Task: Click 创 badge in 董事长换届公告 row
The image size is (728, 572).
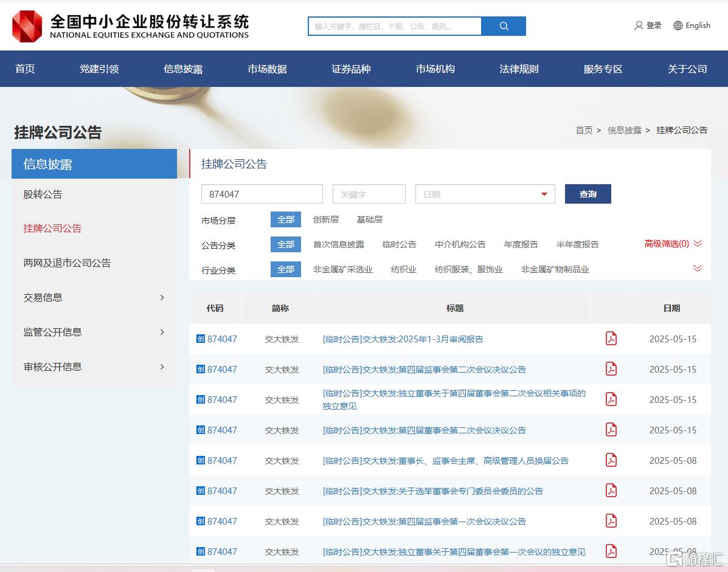Action: 201,460
